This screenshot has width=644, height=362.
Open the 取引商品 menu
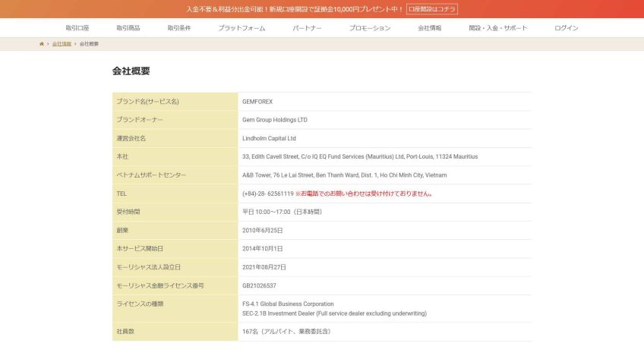tap(128, 28)
